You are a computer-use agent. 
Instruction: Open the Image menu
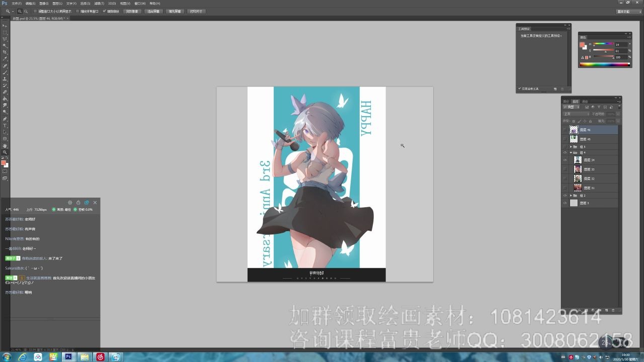(x=43, y=4)
